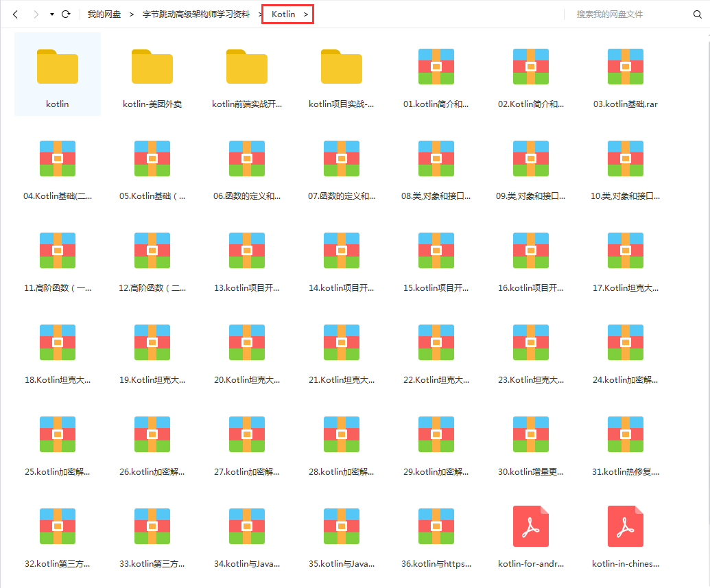
Task: Select archive 36.kotlin与https...
Action: click(x=436, y=534)
